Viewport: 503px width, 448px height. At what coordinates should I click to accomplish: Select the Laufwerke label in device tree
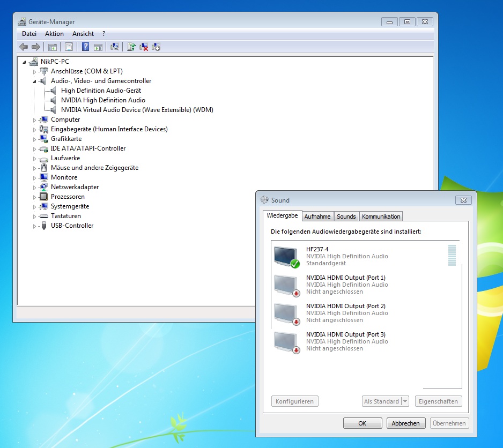click(x=65, y=158)
